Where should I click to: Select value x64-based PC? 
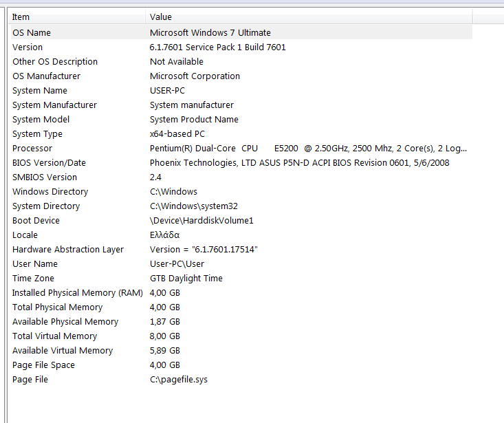177,134
